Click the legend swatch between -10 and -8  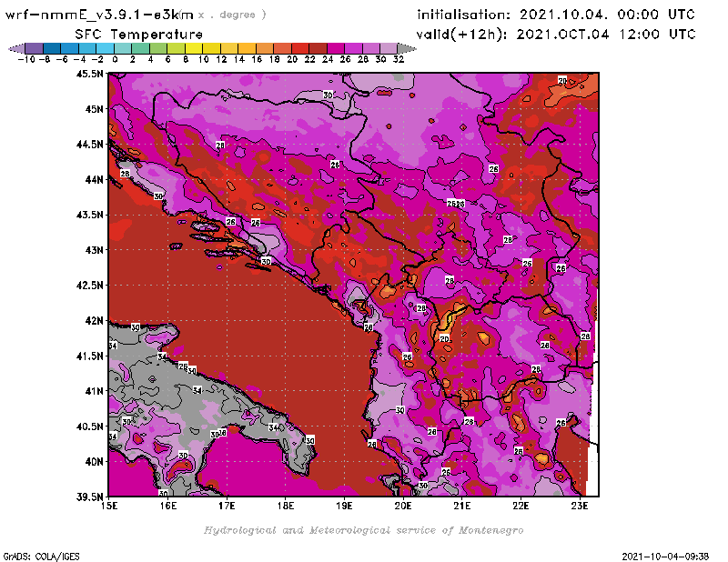coord(35,48)
